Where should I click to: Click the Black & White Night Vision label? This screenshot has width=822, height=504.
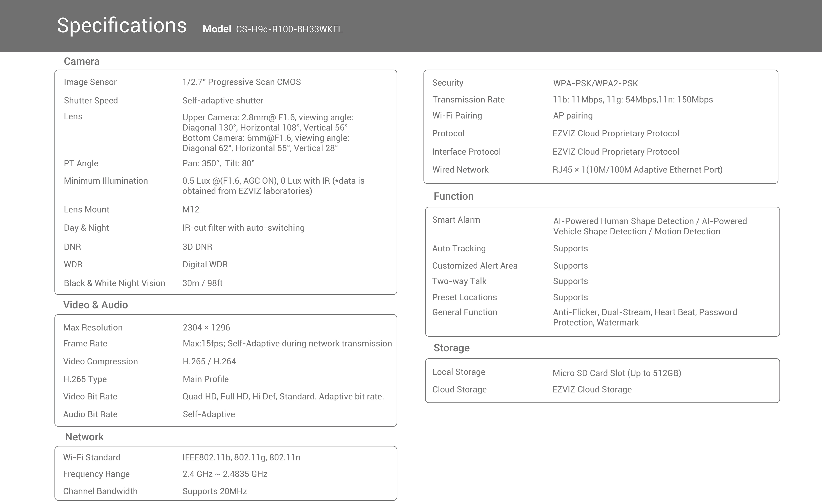pyautogui.click(x=114, y=283)
